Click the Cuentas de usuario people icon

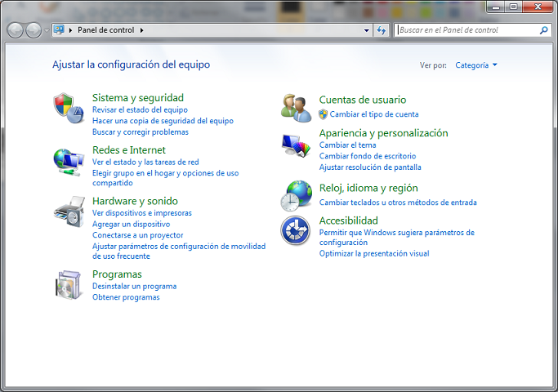[x=296, y=108]
